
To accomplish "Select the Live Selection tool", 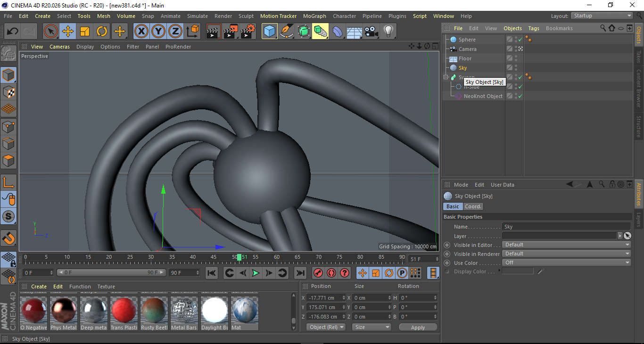I will pyautogui.click(x=51, y=32).
